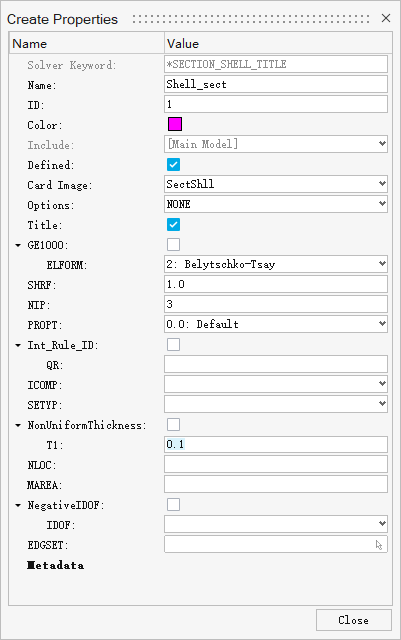The image size is (401, 640).
Task: Open the PROPT dropdown list
Action: (276, 324)
